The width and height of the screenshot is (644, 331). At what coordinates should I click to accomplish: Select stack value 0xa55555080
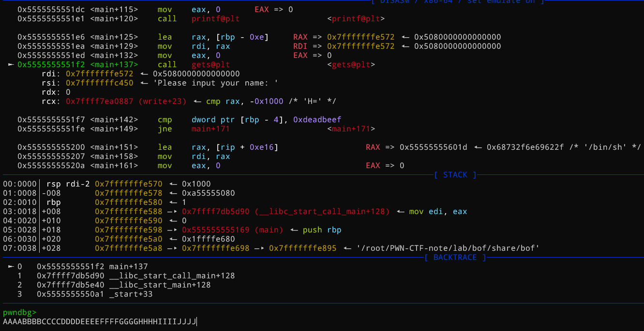(x=208, y=193)
